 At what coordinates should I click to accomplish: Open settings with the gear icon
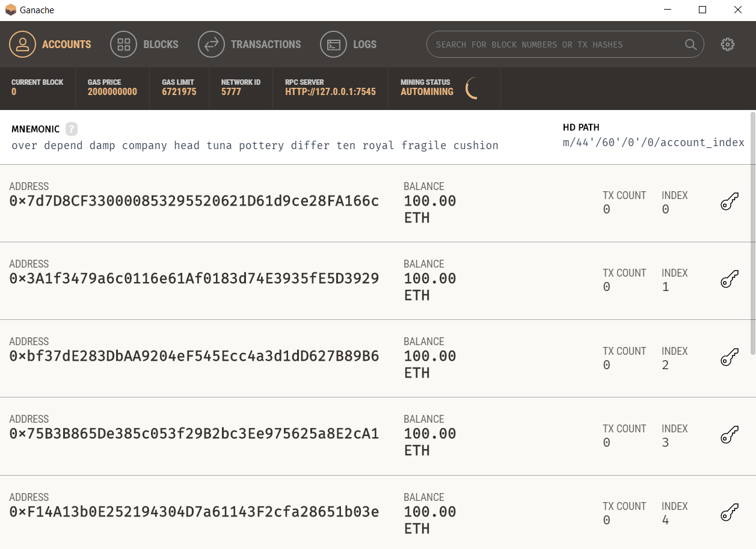[728, 44]
